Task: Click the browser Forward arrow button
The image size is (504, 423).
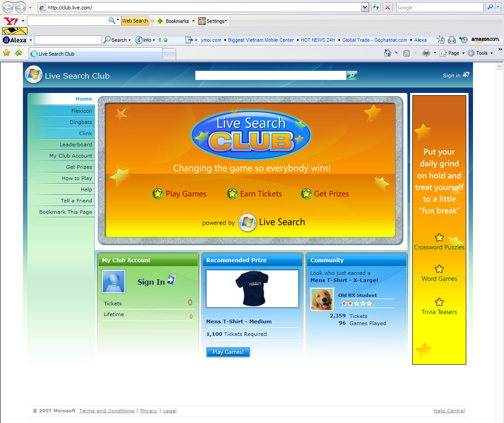Action: pyautogui.click(x=20, y=7)
